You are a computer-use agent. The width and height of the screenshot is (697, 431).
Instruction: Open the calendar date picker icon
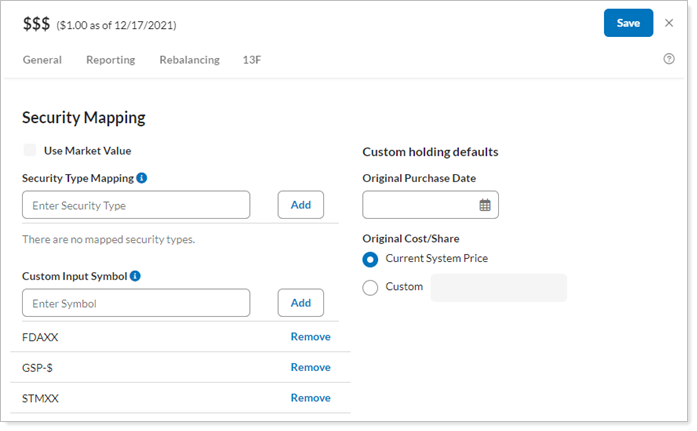485,205
